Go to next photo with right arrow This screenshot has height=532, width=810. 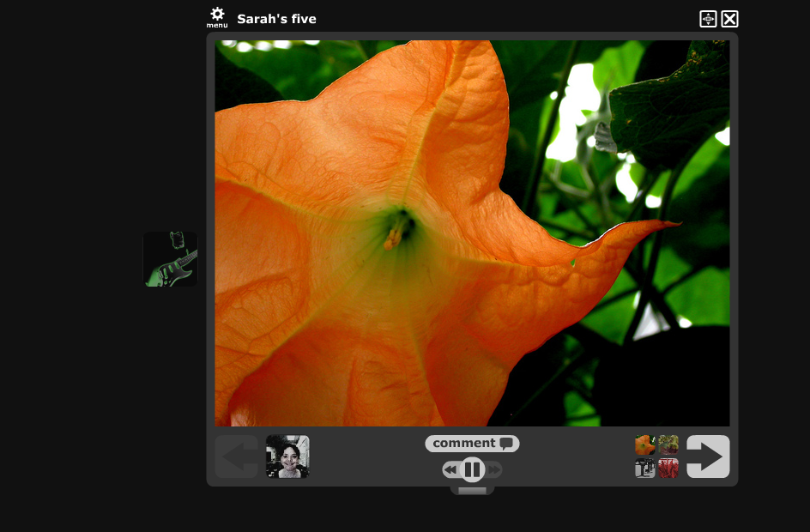click(x=708, y=456)
